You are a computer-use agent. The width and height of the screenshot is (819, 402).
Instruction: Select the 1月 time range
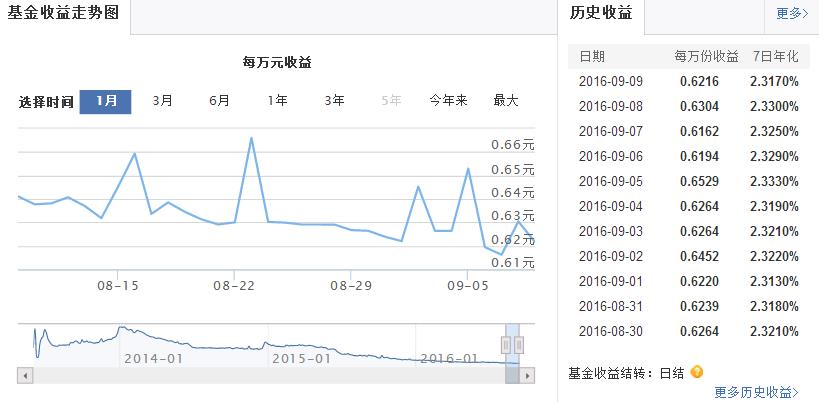106,101
